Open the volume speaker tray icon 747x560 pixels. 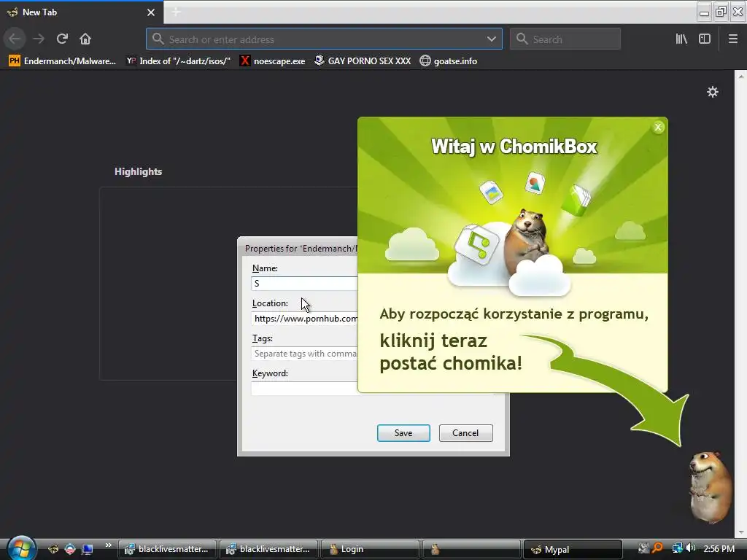(690, 548)
